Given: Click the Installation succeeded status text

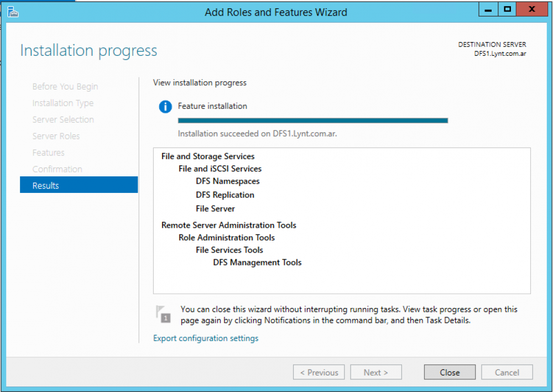Looking at the screenshot, I should [257, 133].
